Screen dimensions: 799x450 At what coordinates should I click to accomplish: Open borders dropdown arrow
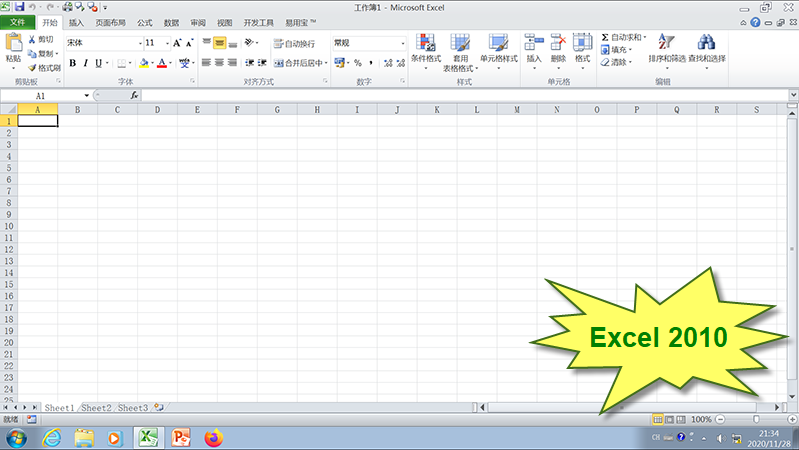130,63
